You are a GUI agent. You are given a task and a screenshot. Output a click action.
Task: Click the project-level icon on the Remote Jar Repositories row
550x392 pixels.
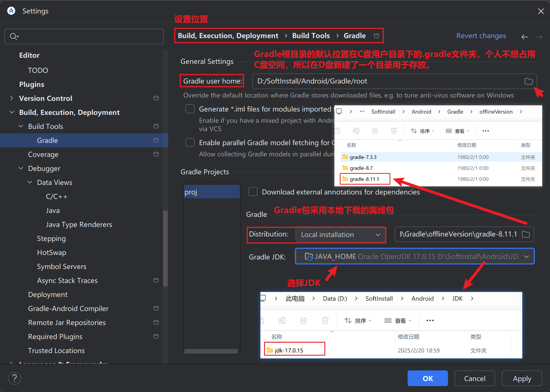156,322
